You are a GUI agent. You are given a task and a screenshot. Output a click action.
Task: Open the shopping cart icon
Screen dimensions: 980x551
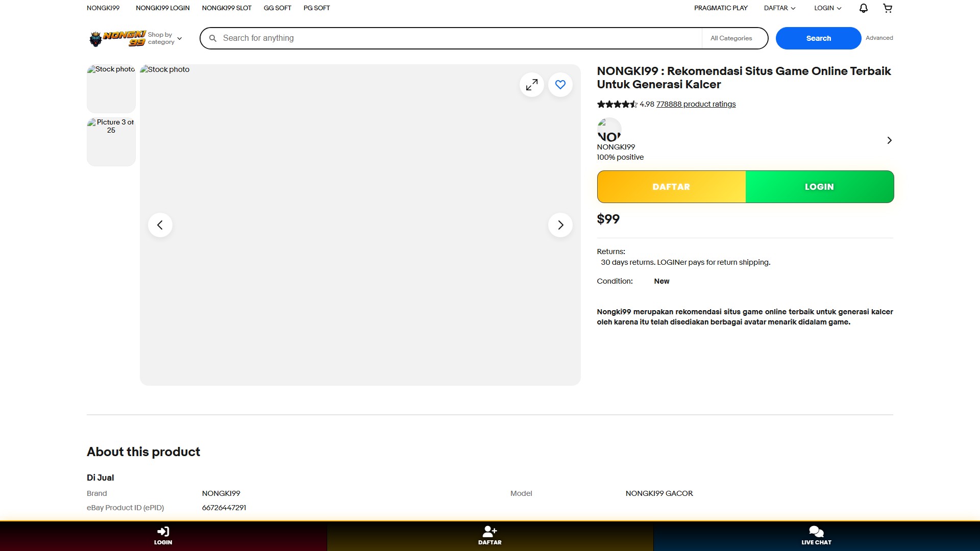888,8
